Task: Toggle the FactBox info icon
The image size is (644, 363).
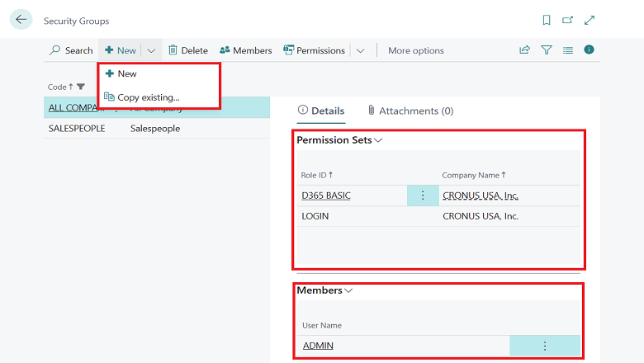Action: 589,49
